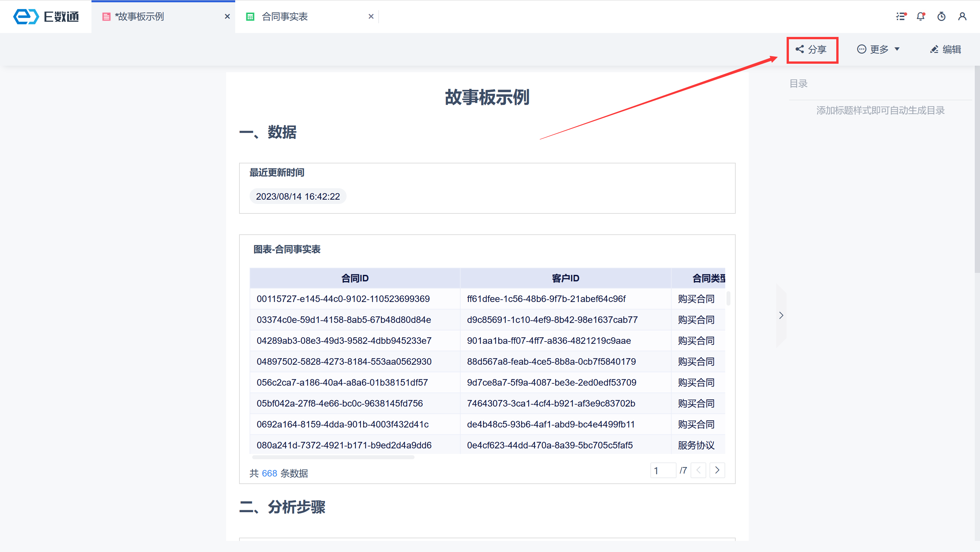Collapse the right 目录 panel arrow
Screen dimensions: 980x552
click(x=781, y=315)
